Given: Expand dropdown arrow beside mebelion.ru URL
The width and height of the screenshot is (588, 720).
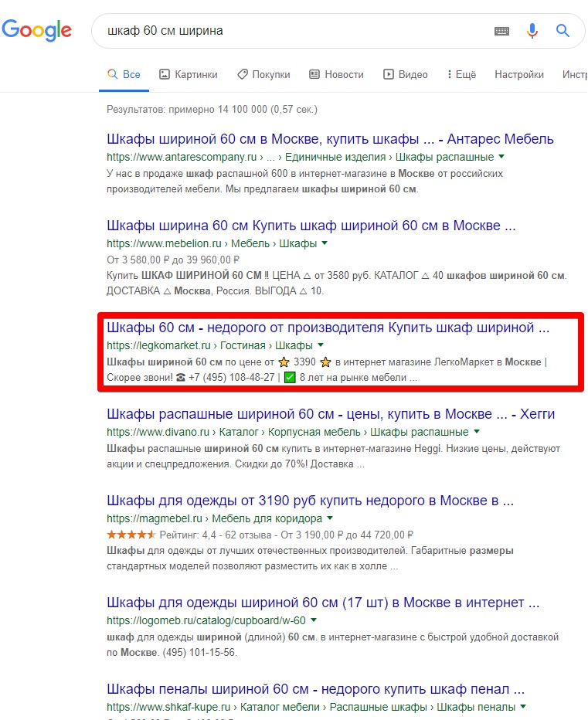Looking at the screenshot, I should coord(325,243).
